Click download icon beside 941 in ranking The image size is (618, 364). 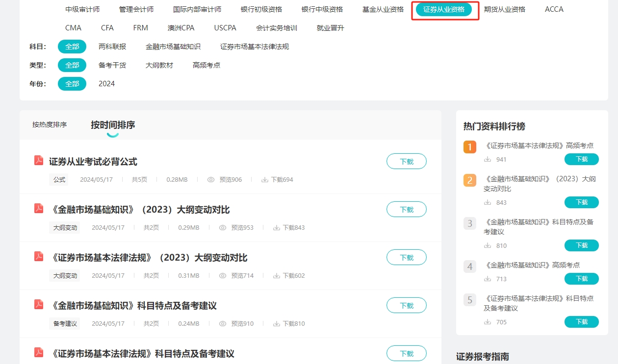pyautogui.click(x=488, y=159)
